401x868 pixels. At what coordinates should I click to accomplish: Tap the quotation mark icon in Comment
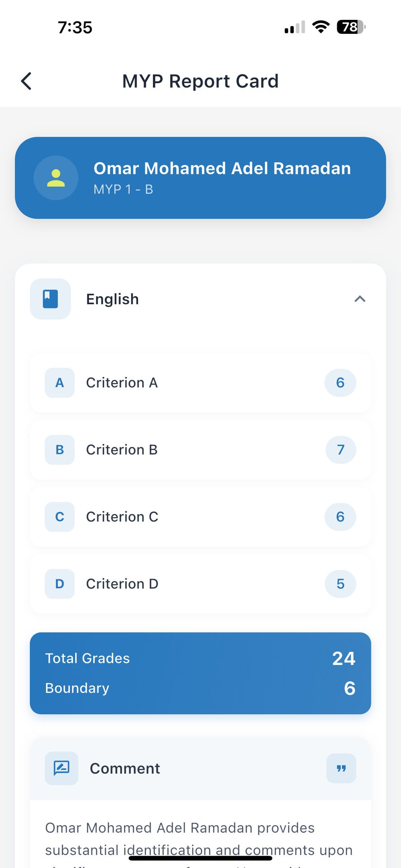point(341,768)
